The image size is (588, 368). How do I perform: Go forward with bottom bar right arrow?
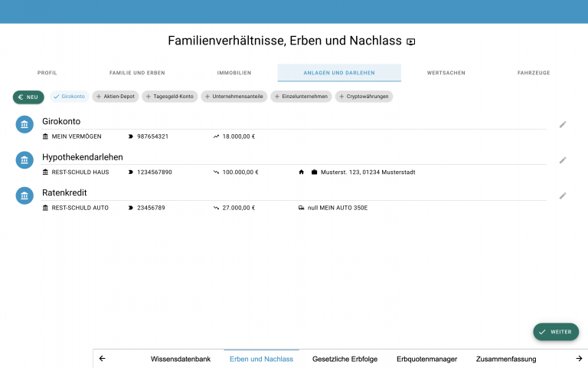point(579,359)
